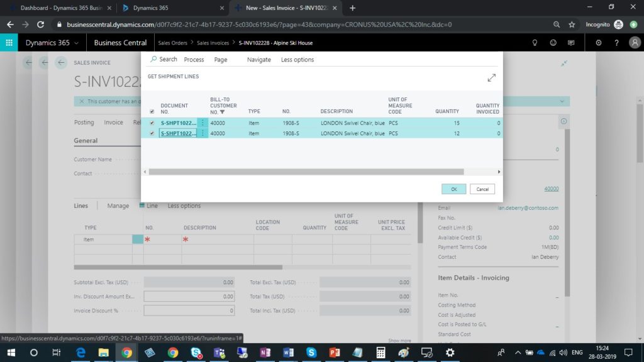Click the lightbulb icon in header
The width and height of the screenshot is (644, 362).
[x=535, y=43]
